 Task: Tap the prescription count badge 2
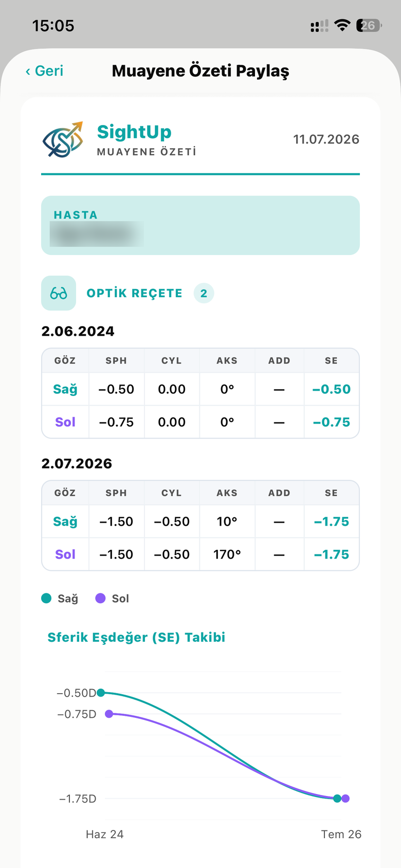pyautogui.click(x=204, y=293)
